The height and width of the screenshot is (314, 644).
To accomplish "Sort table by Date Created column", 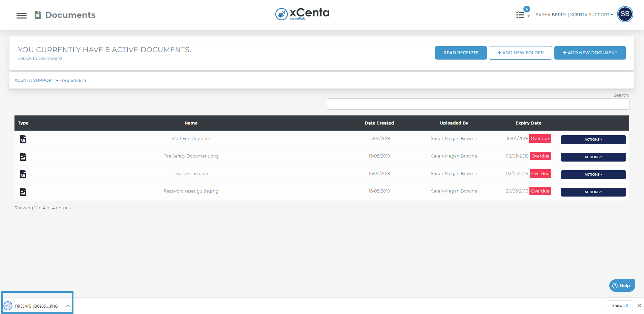I will coord(379,123).
